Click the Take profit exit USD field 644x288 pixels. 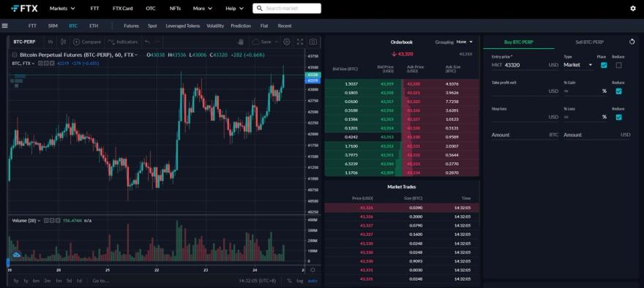(x=525, y=91)
